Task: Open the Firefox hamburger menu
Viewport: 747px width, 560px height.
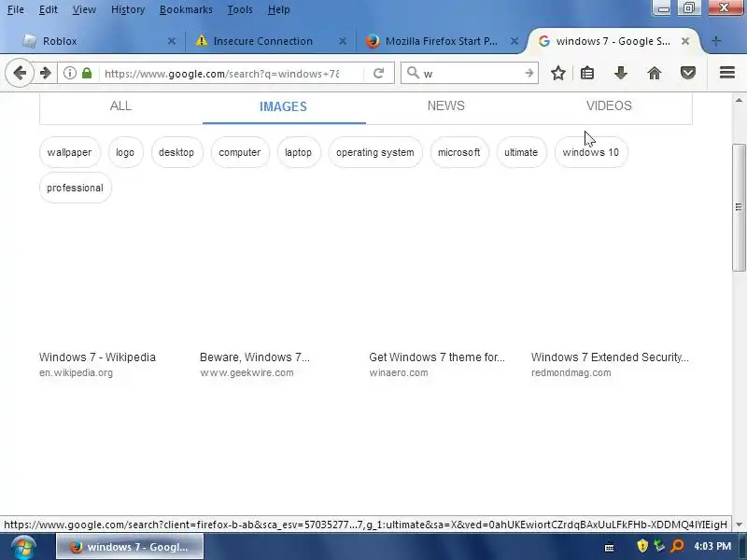Action: pos(727,73)
